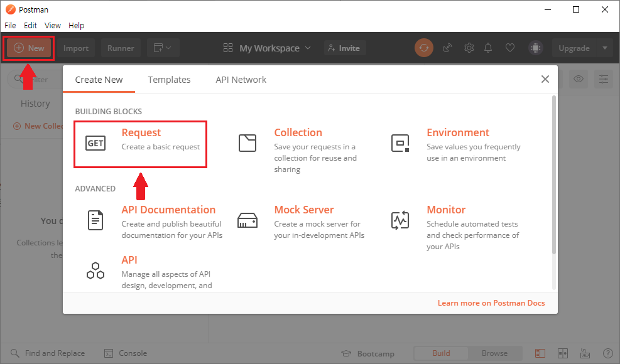Click the Upgrade button

574,48
